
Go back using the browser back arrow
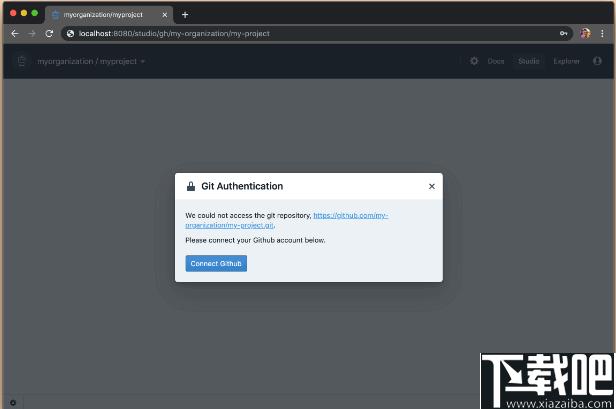tap(15, 34)
